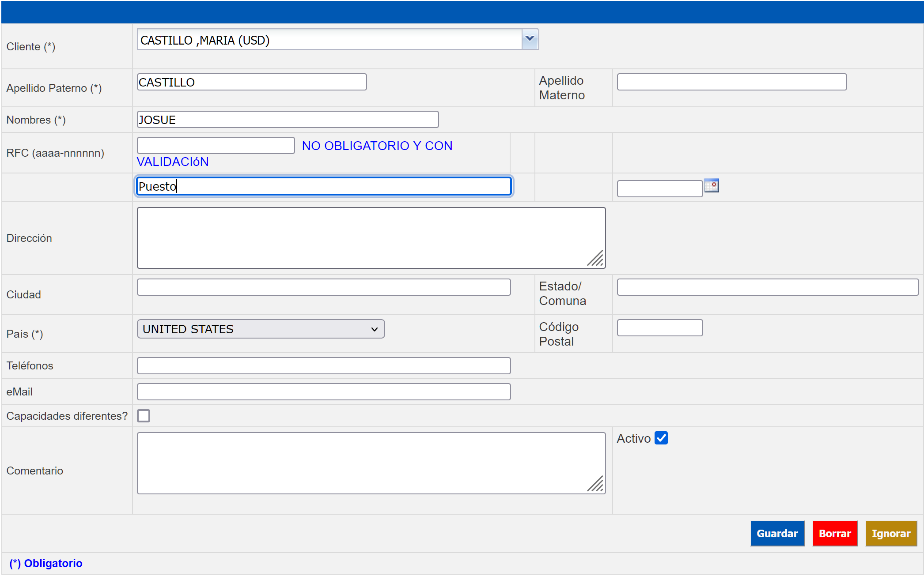Click the País (*) label

[25, 334]
